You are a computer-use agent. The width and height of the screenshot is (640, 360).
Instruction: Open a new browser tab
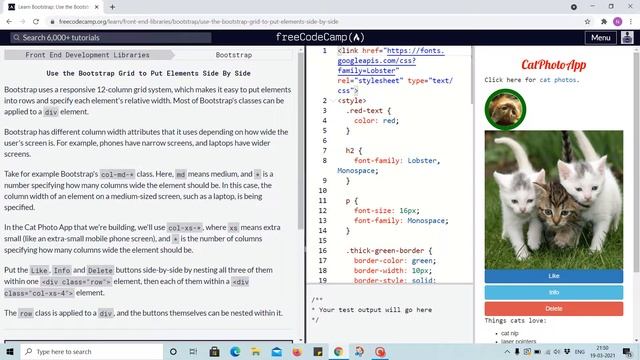click(112, 7)
